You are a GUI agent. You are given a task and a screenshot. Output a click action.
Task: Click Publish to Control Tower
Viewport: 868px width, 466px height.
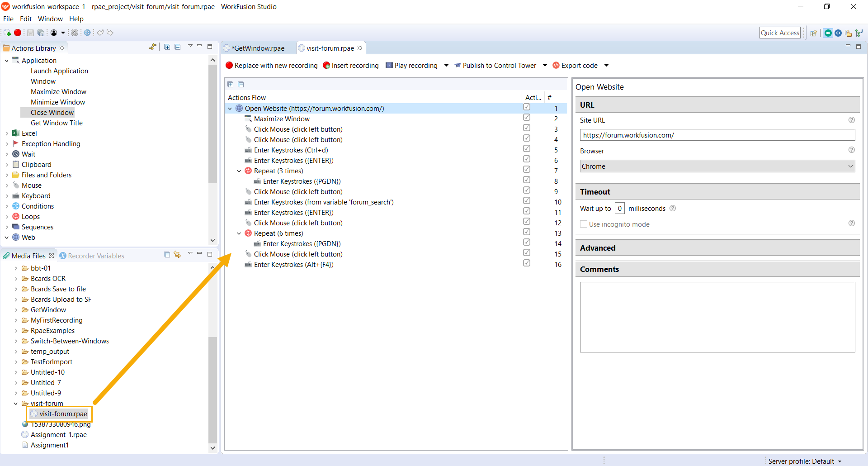point(495,66)
